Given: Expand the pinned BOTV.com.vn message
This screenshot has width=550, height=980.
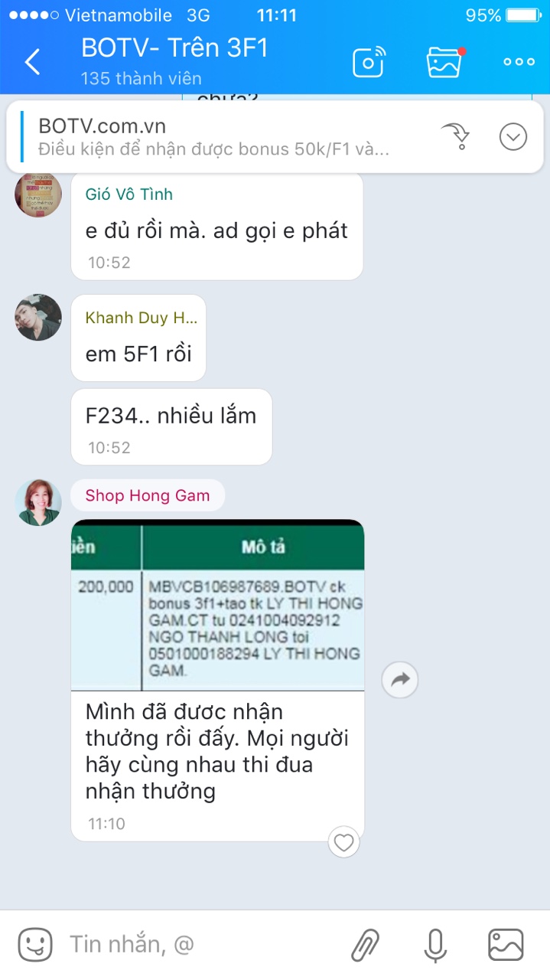Looking at the screenshot, I should (x=513, y=137).
